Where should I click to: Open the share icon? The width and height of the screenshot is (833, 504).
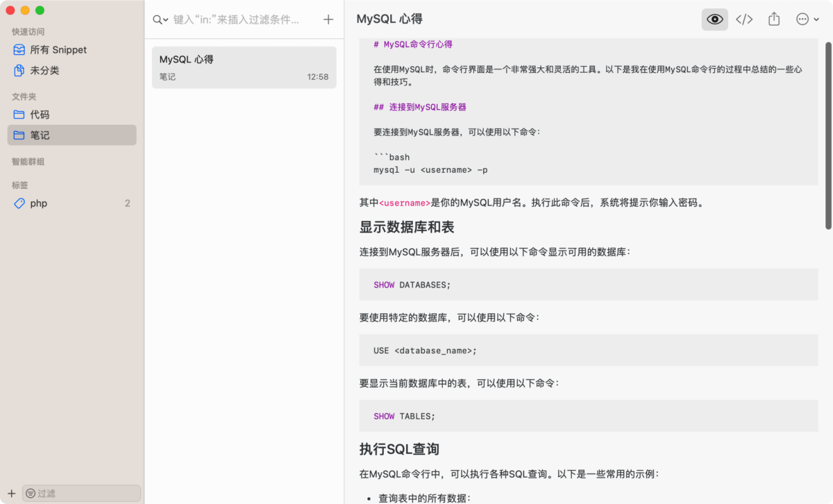774,19
